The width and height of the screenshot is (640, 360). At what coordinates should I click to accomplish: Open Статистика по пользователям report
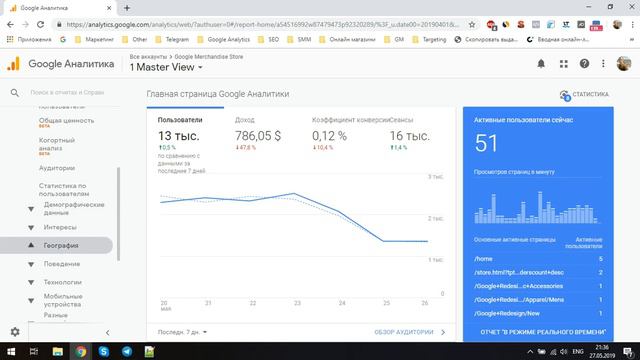[x=64, y=190]
